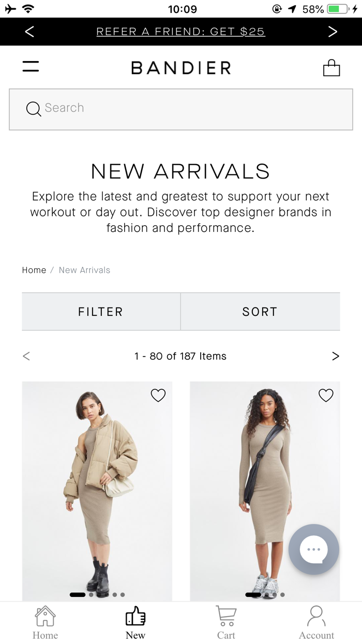Viewport: 362px width, 644px height.
Task: Go to previous page of items
Action: (x=26, y=356)
